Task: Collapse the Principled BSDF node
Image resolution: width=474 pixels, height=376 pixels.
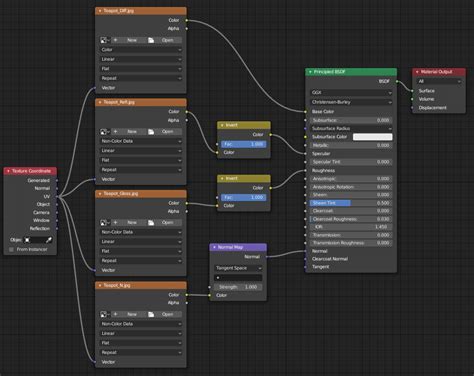Action: click(310, 72)
